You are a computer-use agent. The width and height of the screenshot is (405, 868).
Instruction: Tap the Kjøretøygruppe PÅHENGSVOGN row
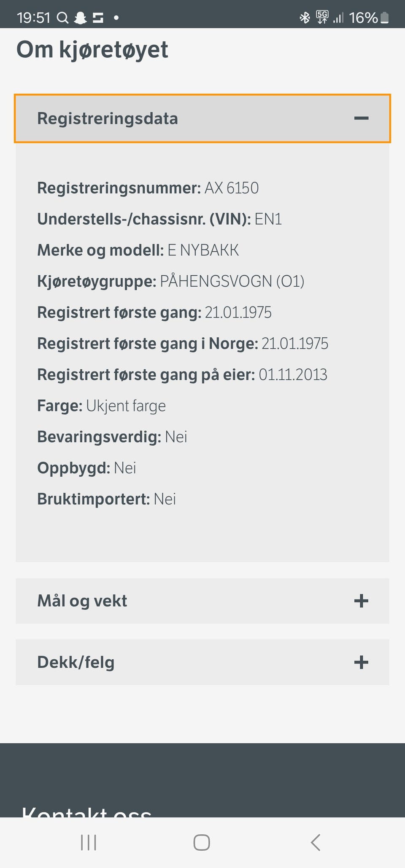[171, 281]
